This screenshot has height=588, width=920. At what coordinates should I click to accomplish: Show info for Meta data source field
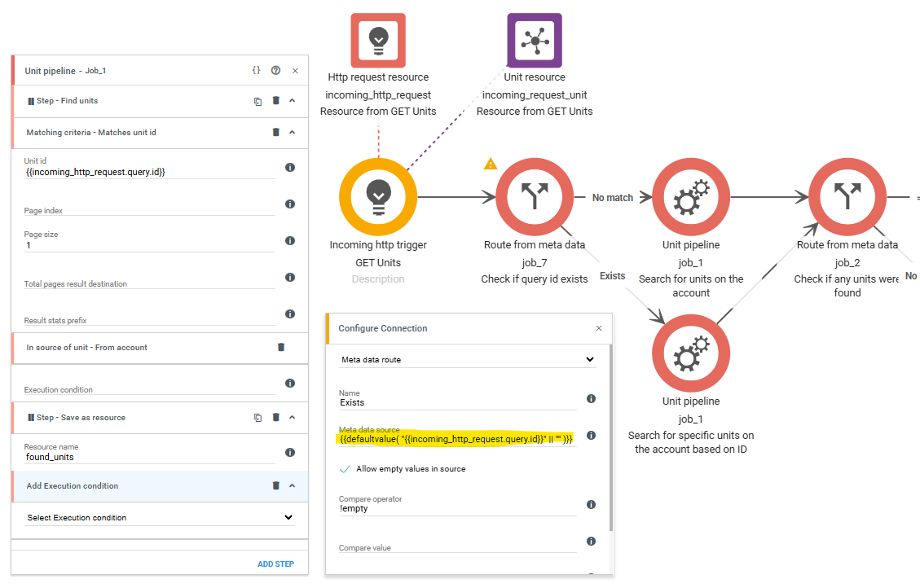click(x=592, y=435)
